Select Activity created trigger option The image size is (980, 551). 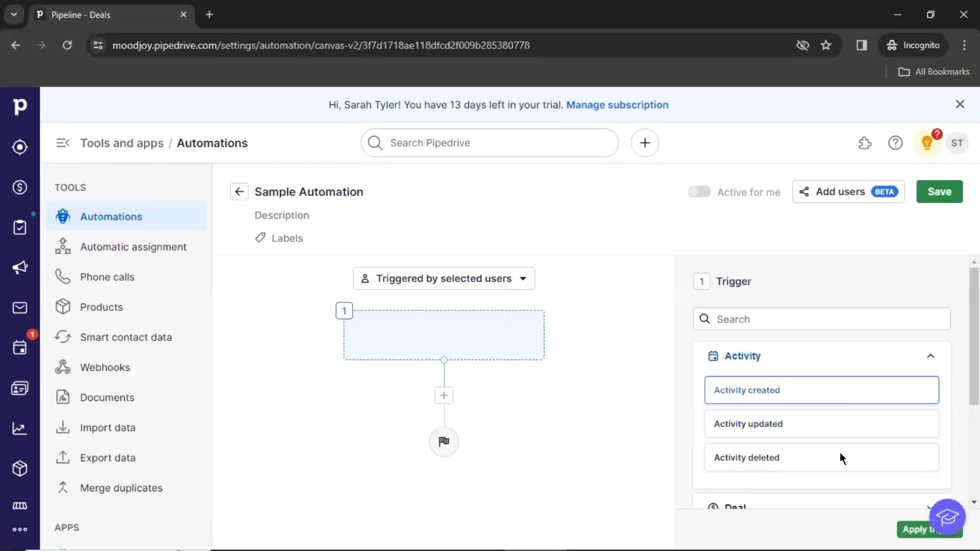point(821,390)
